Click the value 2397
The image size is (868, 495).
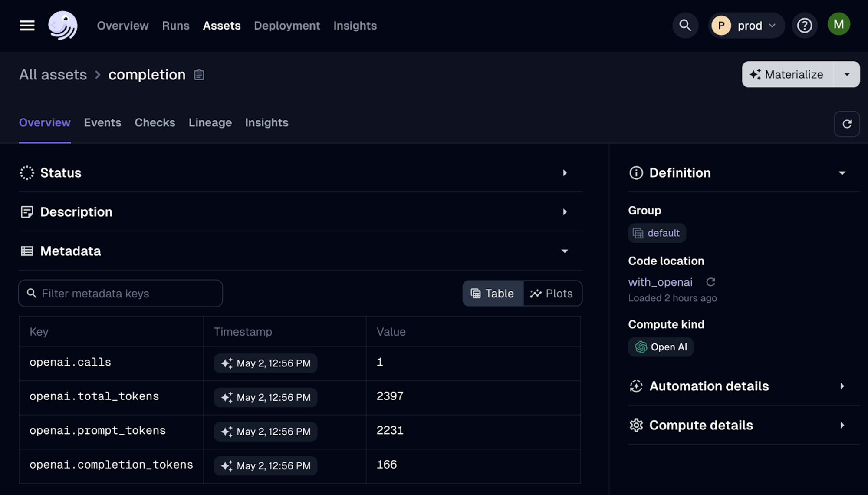(390, 396)
